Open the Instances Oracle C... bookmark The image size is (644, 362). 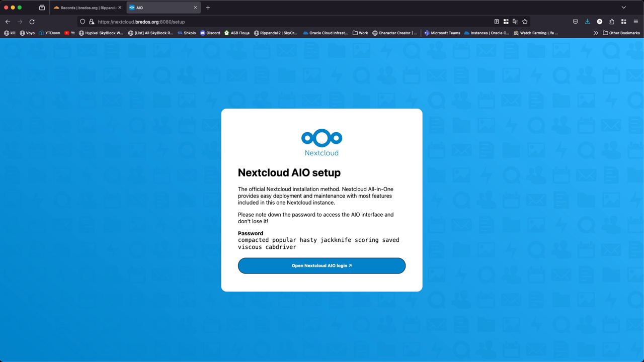(x=487, y=33)
